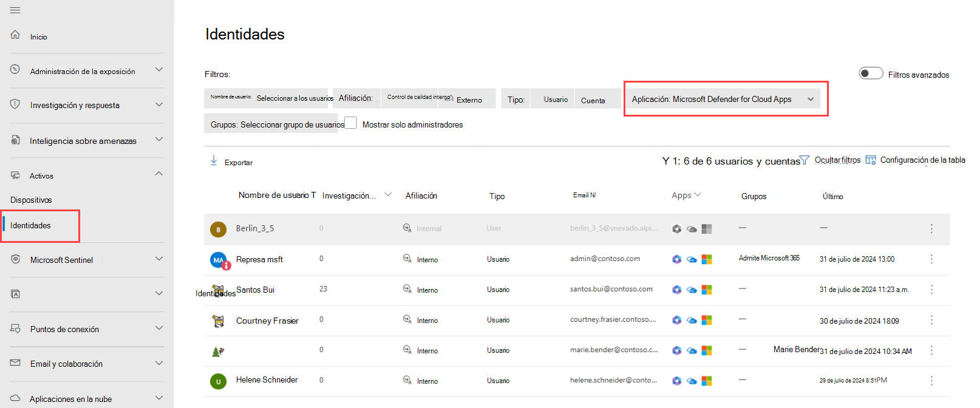Check Mostrar solo administradores checkbox
The image size is (980, 408).
point(350,123)
